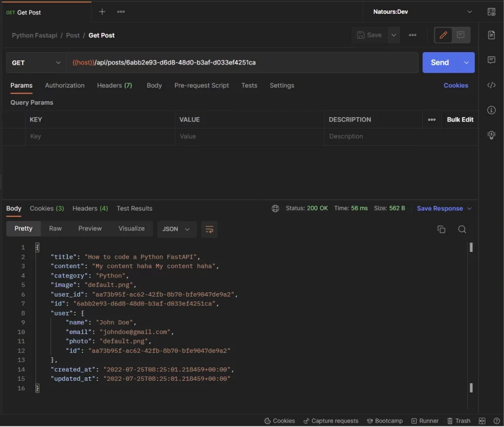Image resolution: width=504 pixels, height=427 pixels.
Task: Open the Cookies manager link
Action: (455, 85)
